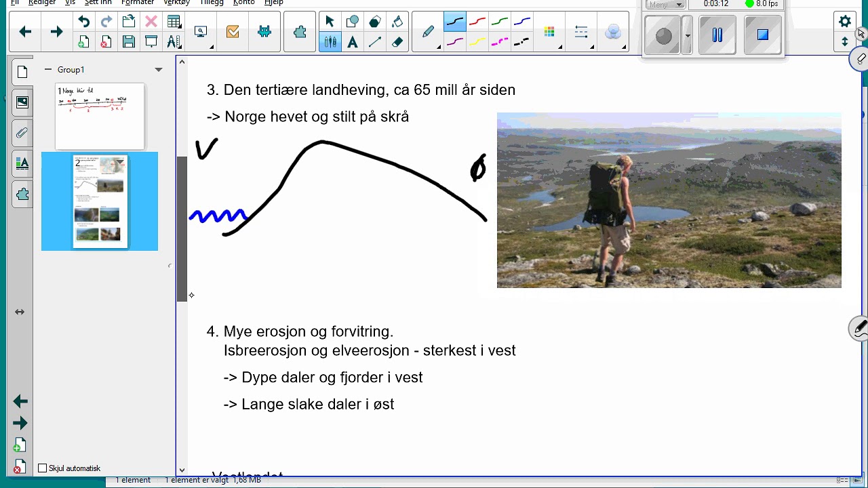Viewport: 868px width, 488px height.
Task: Pick the blue pen line
Action: (x=521, y=22)
